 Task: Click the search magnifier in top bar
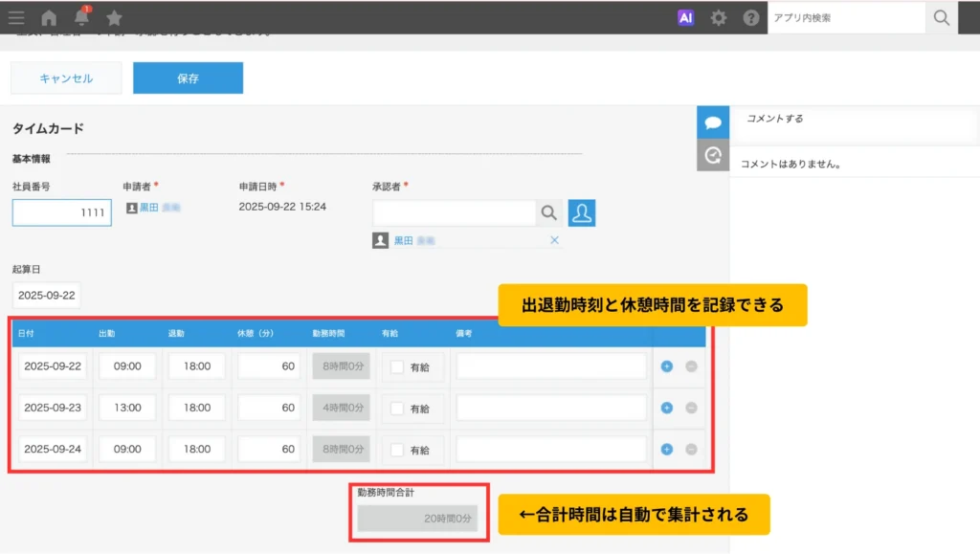[942, 17]
